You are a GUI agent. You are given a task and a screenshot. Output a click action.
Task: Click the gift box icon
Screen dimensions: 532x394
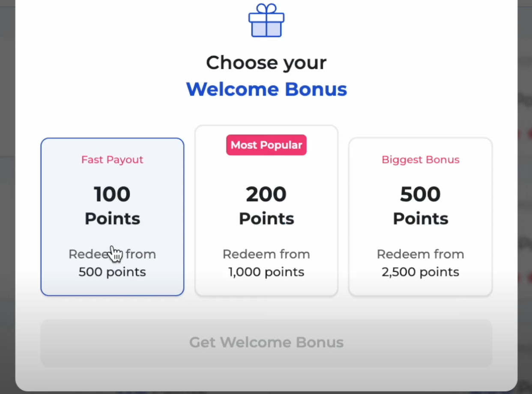(x=266, y=21)
